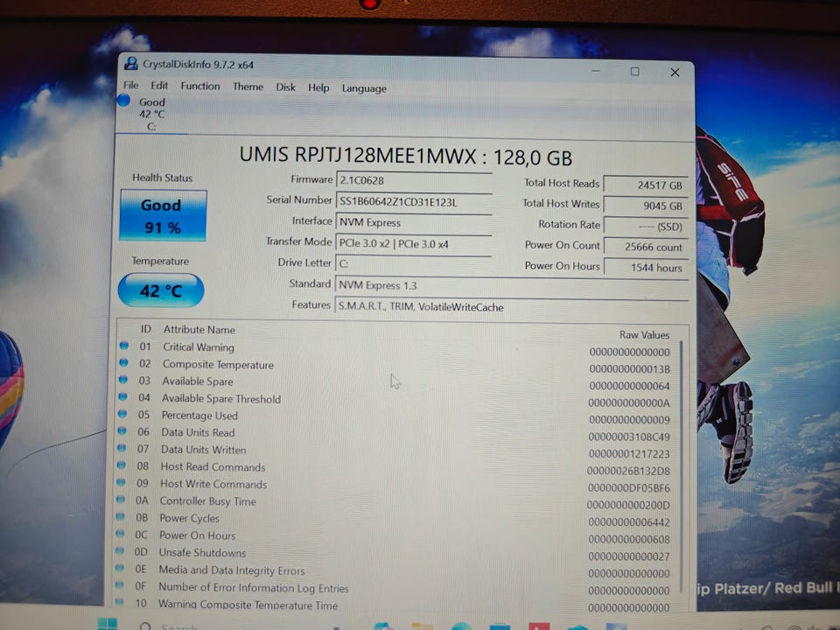Click raw value 0000001217223
This screenshot has width=840, height=630.
(629, 454)
